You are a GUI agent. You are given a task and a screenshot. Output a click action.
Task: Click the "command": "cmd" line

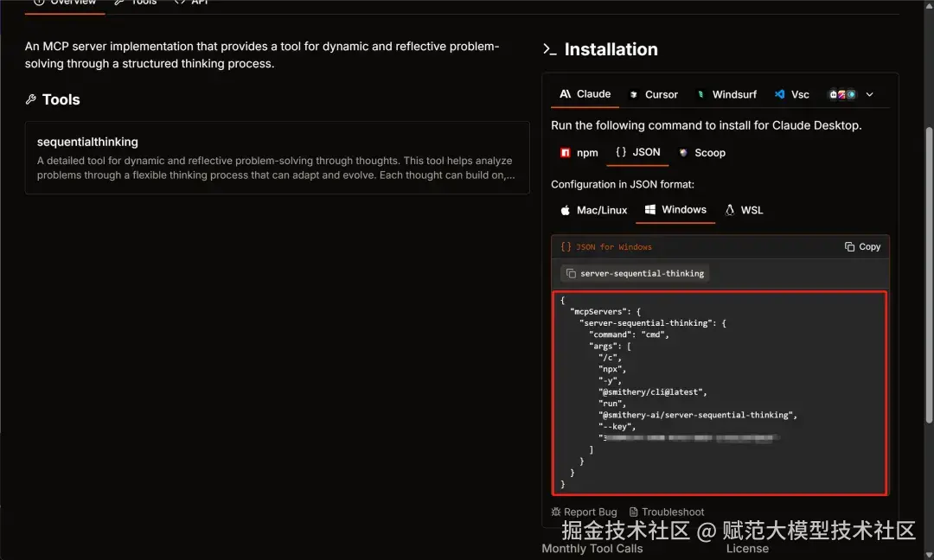[629, 334]
